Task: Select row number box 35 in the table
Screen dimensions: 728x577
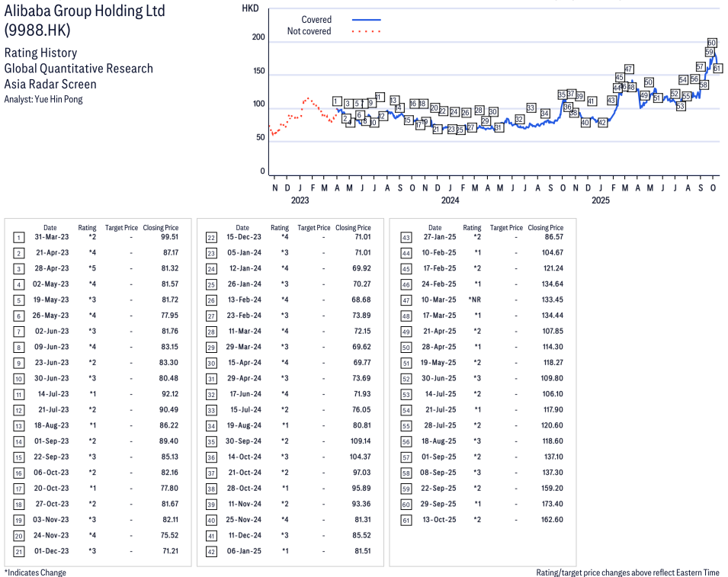Action: (211, 441)
